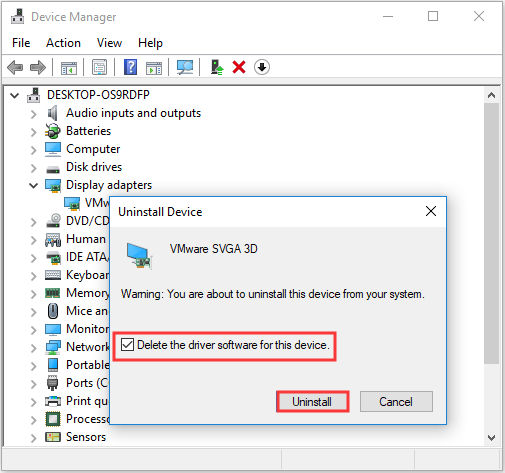The width and height of the screenshot is (505, 473).
Task: Click the vertical scrollbar thumb
Action: coord(491,233)
